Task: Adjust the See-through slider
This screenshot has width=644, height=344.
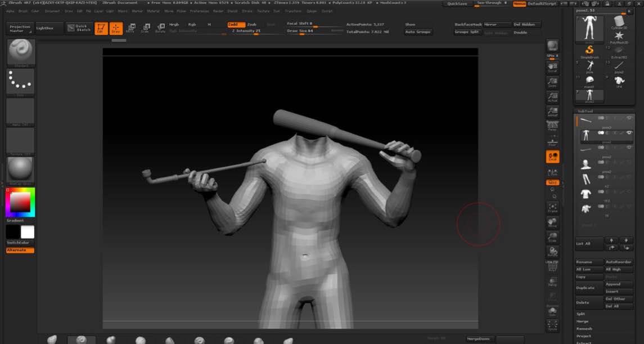Action: click(492, 4)
